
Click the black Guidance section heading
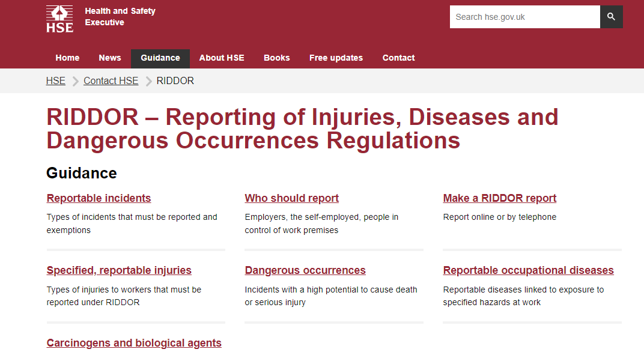click(81, 174)
